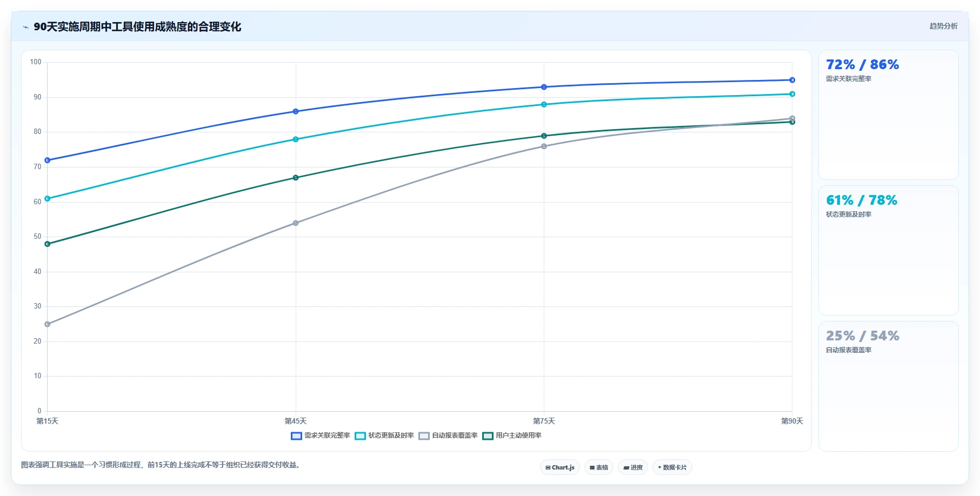This screenshot has width=980, height=496.
Task: Click the 50 y-axis label
Action: pos(37,237)
